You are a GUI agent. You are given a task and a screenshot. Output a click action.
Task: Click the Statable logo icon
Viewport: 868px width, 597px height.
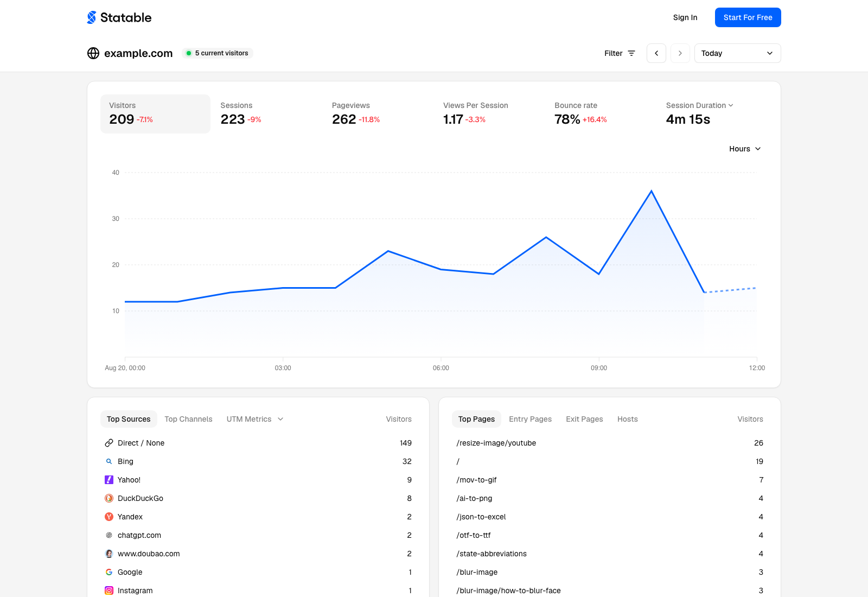click(92, 17)
